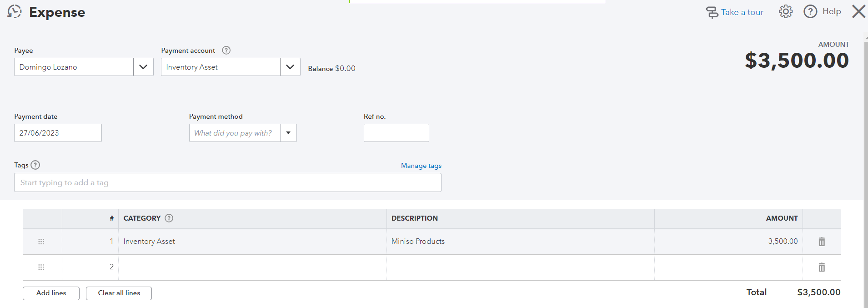
Task: Open the Manage tags link
Action: click(x=421, y=166)
